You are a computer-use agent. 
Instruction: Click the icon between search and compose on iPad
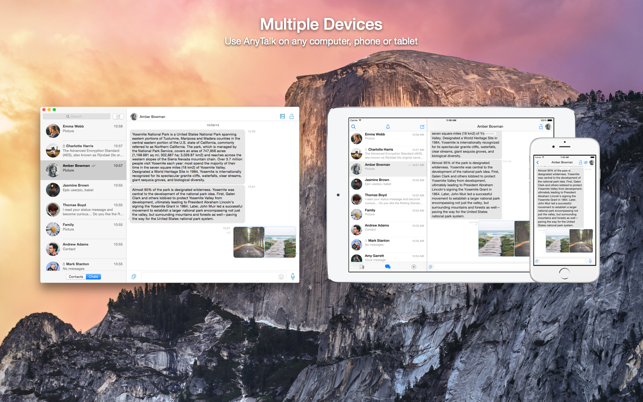[388, 127]
